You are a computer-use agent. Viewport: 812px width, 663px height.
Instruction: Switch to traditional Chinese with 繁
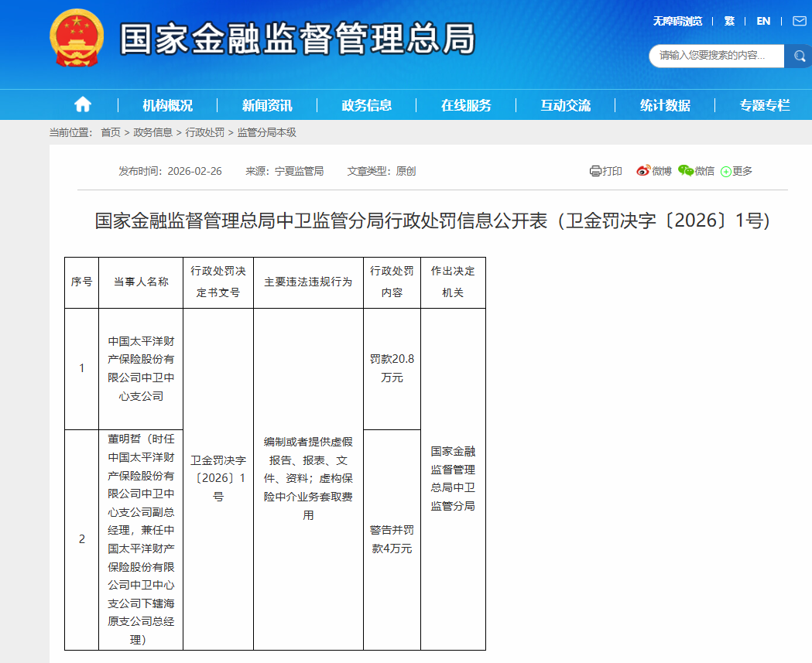pos(729,21)
